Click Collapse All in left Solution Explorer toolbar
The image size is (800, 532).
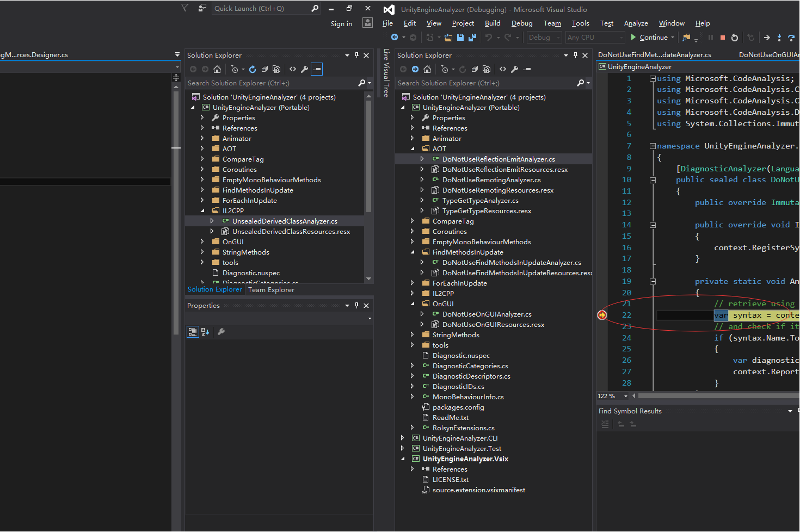tap(264, 69)
